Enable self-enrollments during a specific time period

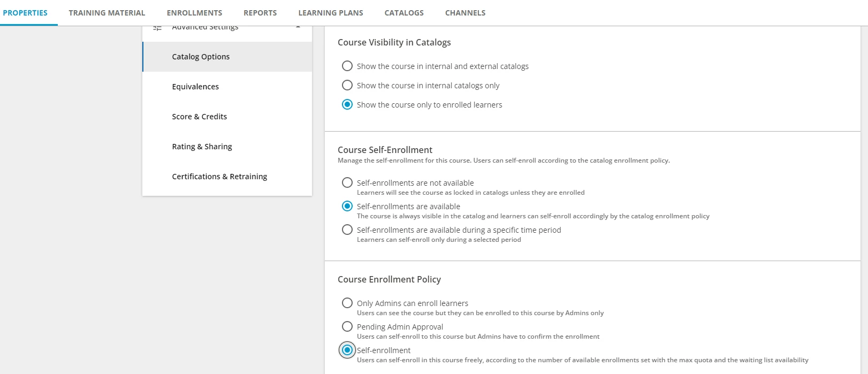click(x=347, y=230)
